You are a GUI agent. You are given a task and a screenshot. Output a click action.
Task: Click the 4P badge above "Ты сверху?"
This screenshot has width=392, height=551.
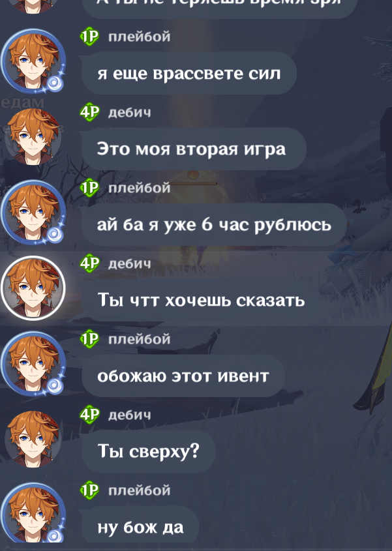pos(89,415)
